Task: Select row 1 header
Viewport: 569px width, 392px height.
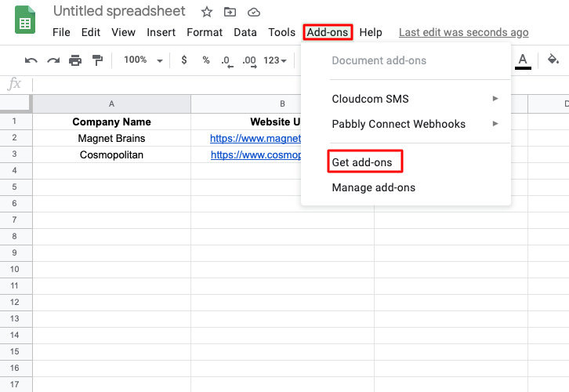Action: click(15, 121)
